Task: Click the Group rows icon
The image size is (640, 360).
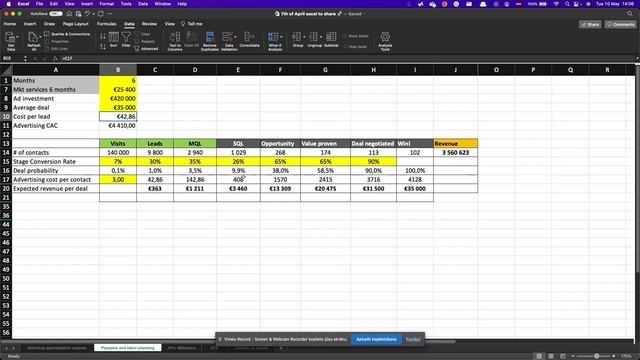Action: point(297,37)
